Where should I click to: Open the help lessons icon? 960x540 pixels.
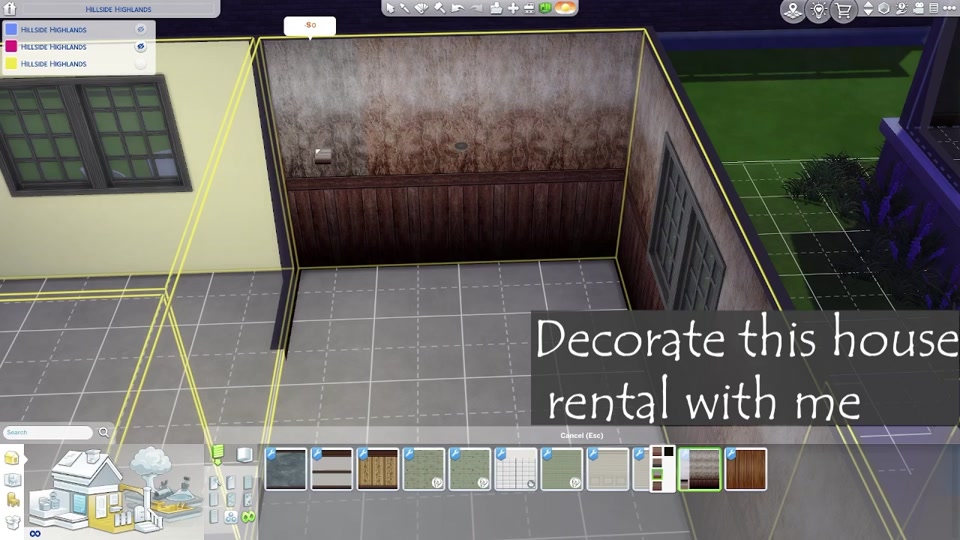(x=901, y=9)
